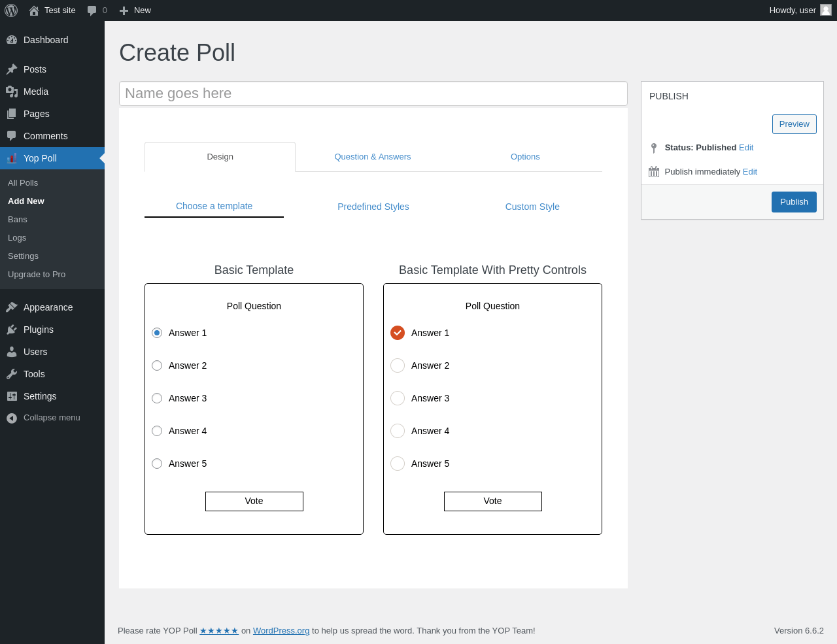This screenshot has width=837, height=644.
Task: Switch to the Question & Answers tab
Action: (x=373, y=157)
